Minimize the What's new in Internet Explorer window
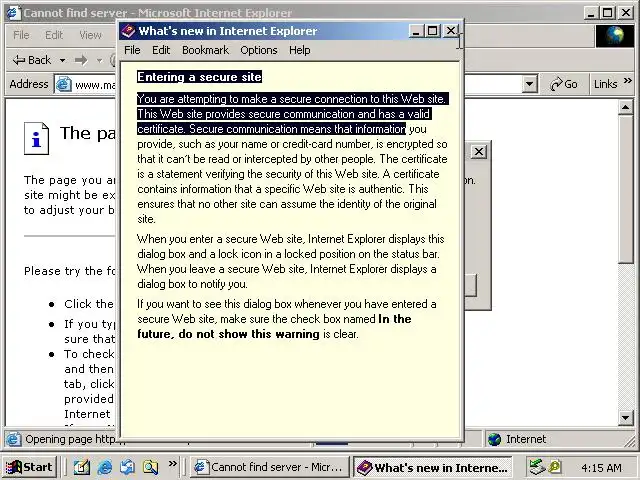The width and height of the screenshot is (640, 480). [x=416, y=31]
